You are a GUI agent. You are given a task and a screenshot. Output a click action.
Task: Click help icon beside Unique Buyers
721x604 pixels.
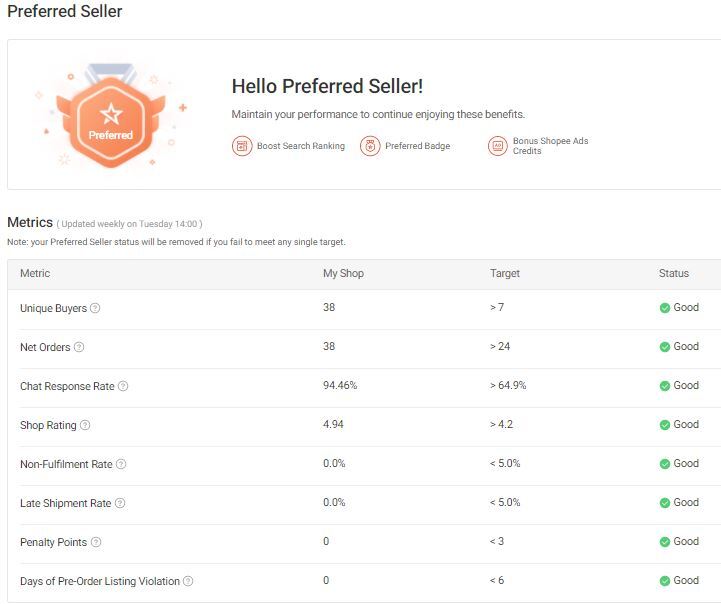click(95, 308)
